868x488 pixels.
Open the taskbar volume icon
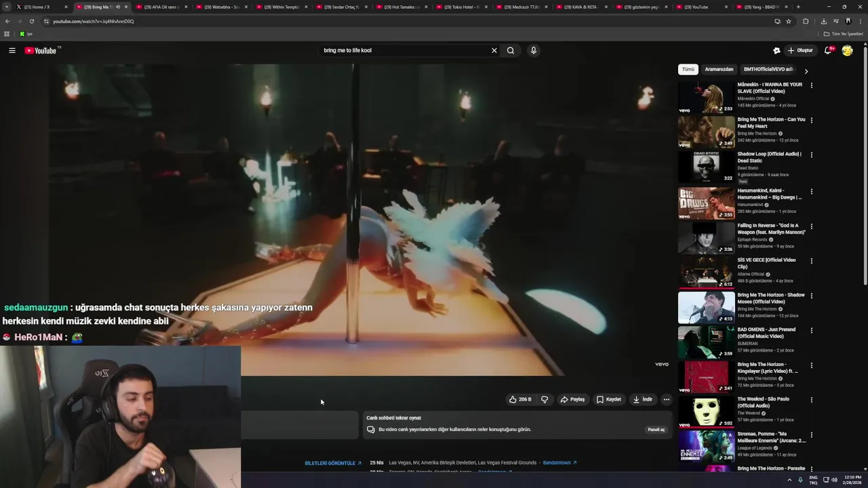[x=834, y=480]
